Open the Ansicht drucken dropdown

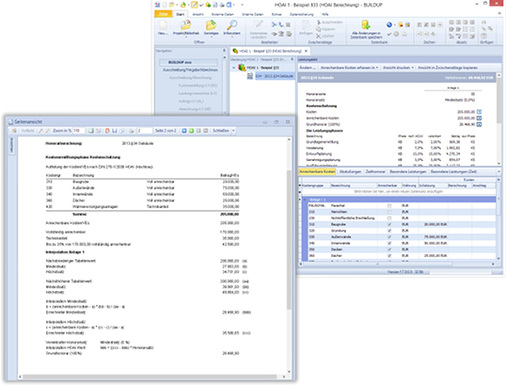coord(398,68)
